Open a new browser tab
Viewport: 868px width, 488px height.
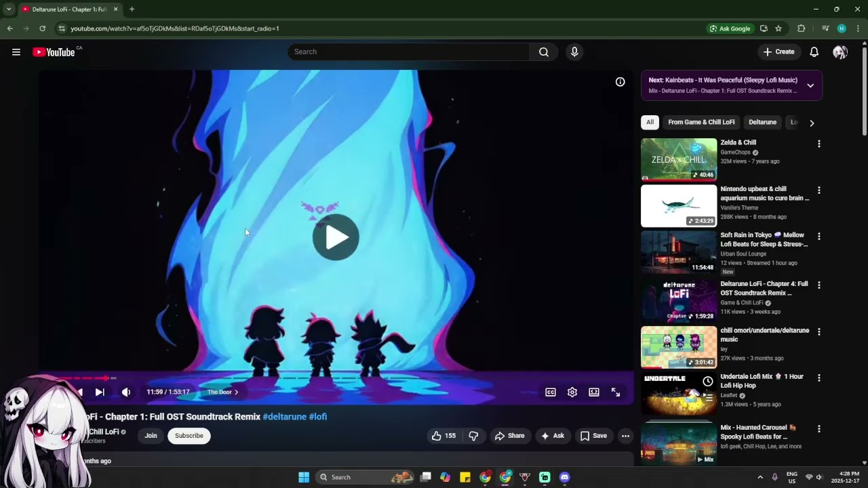click(x=132, y=9)
